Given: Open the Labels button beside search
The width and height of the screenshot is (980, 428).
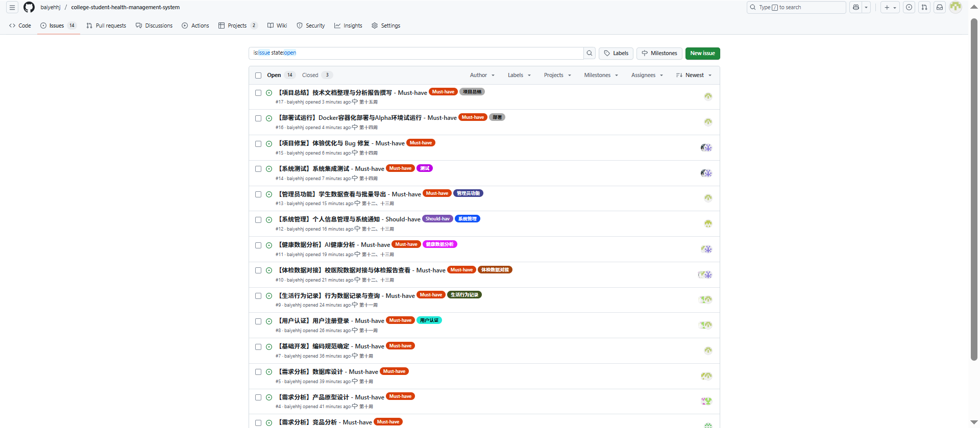Looking at the screenshot, I should pos(616,53).
